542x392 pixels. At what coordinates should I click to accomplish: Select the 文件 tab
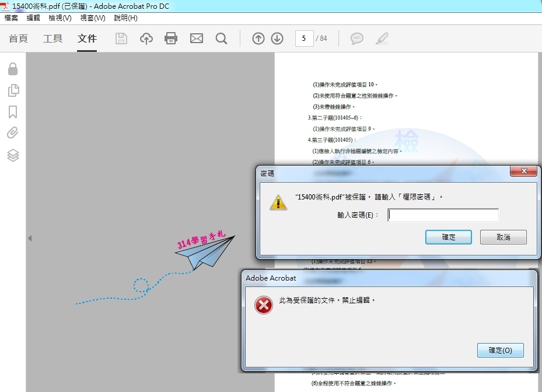87,38
